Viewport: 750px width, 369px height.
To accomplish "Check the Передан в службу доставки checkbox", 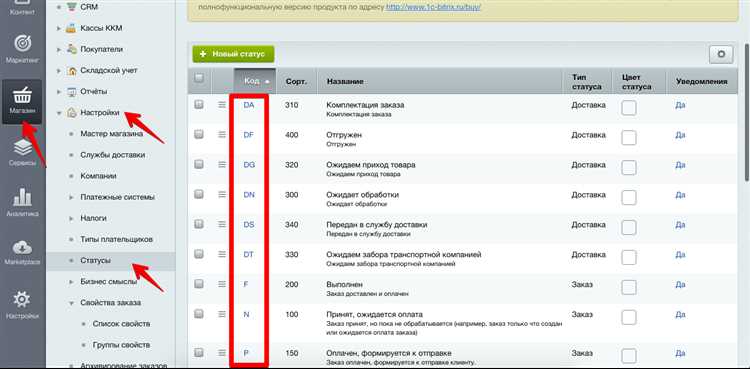I will [x=199, y=224].
